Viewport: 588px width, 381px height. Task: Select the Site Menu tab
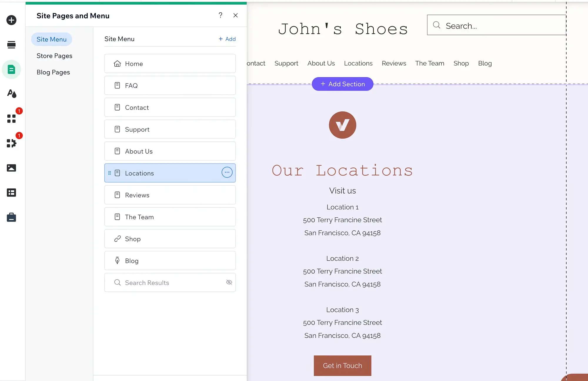coord(51,39)
